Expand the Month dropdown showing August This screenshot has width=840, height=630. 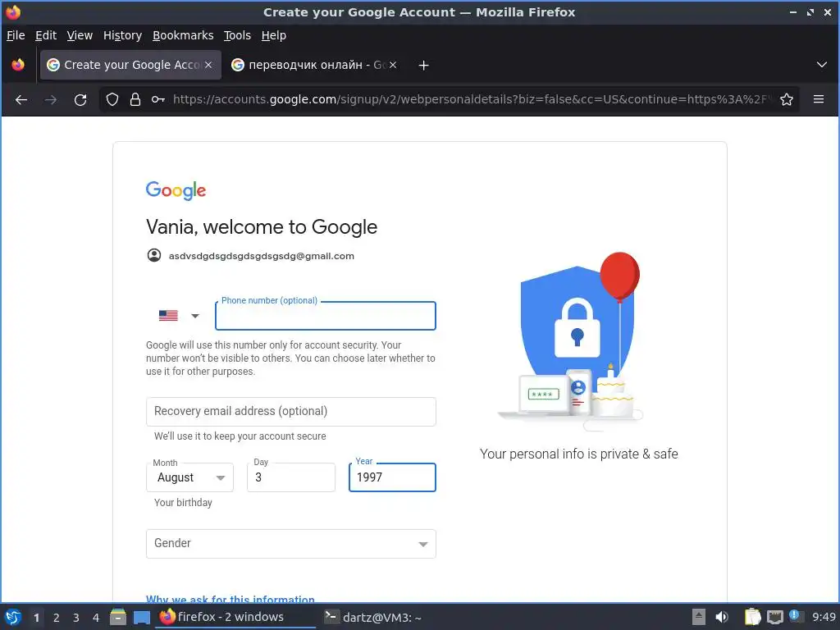(x=189, y=477)
